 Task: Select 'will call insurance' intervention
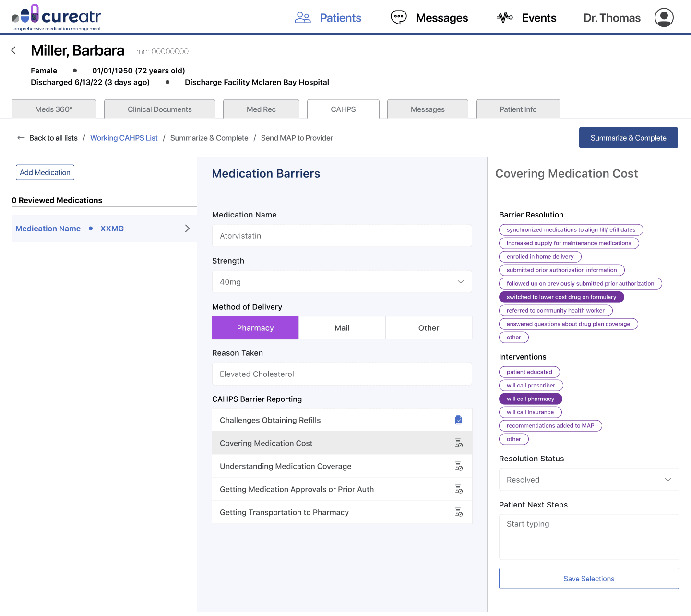pos(530,412)
